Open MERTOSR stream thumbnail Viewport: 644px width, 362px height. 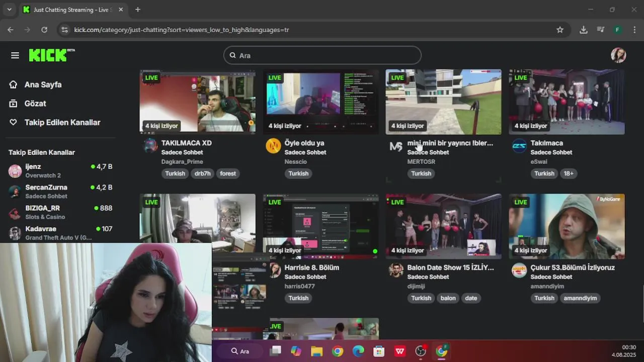click(443, 102)
